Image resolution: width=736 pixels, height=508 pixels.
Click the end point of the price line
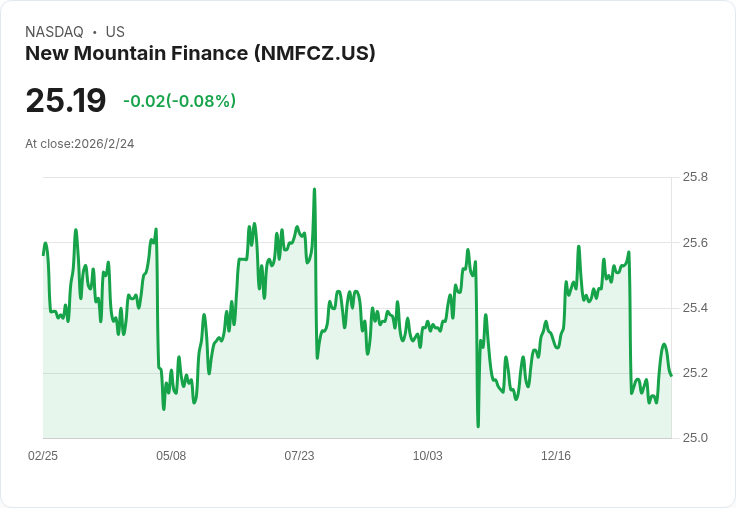tap(670, 375)
